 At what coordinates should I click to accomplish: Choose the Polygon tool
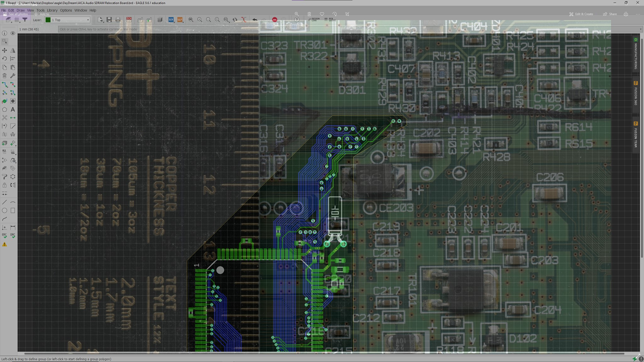pos(4,110)
